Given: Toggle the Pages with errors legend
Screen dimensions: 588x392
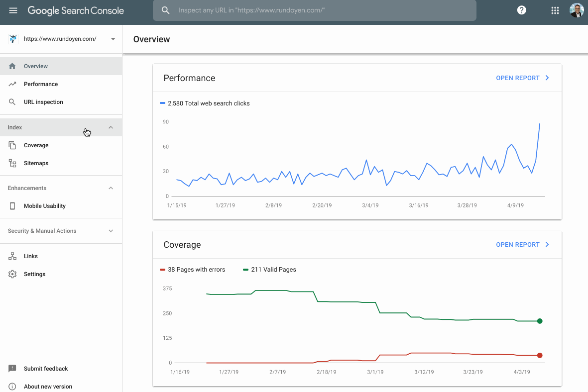Looking at the screenshot, I should point(192,269).
